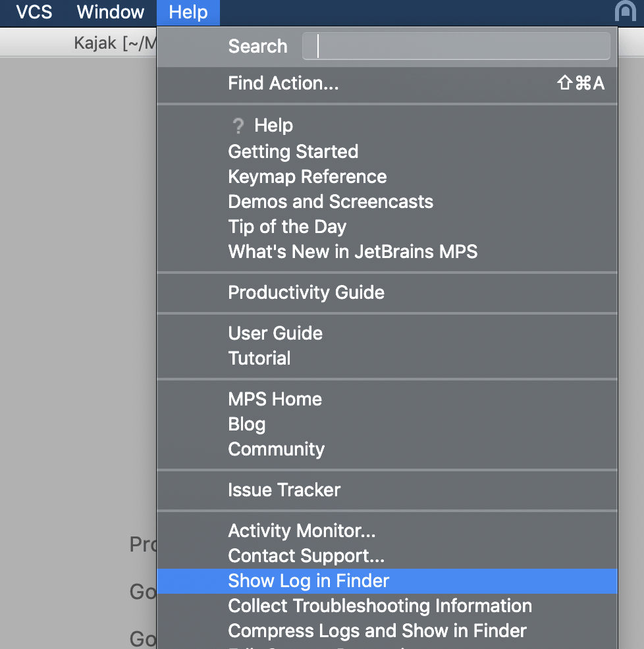Open the Issue Tracker

point(284,490)
